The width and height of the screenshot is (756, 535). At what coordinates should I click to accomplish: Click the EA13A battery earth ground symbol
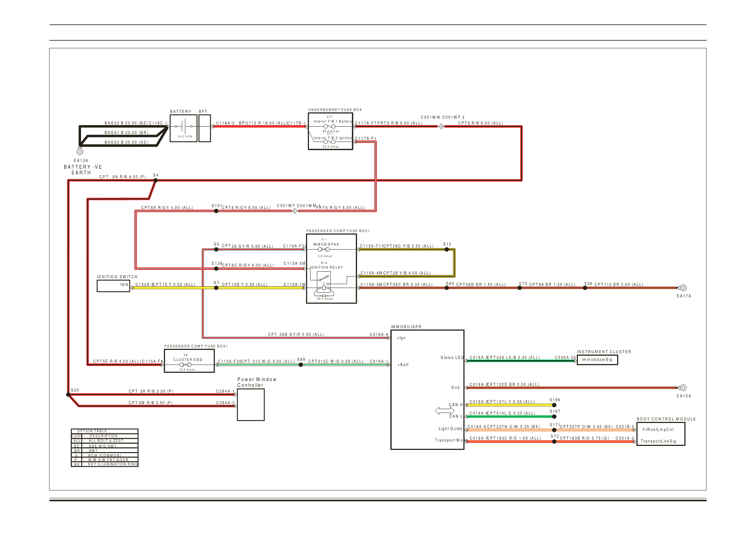coord(80,151)
